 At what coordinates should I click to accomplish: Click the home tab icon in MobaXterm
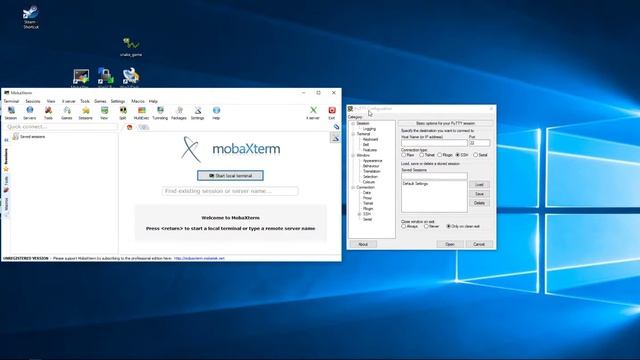click(x=129, y=127)
